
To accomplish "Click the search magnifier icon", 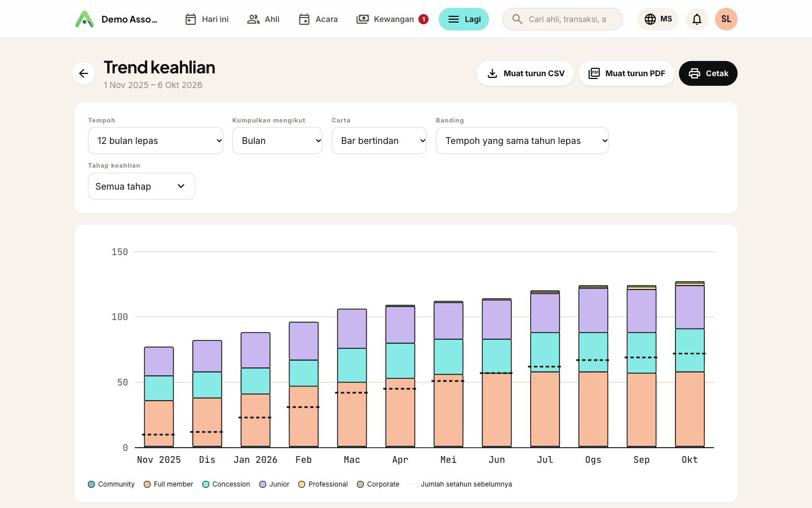I will [x=517, y=19].
